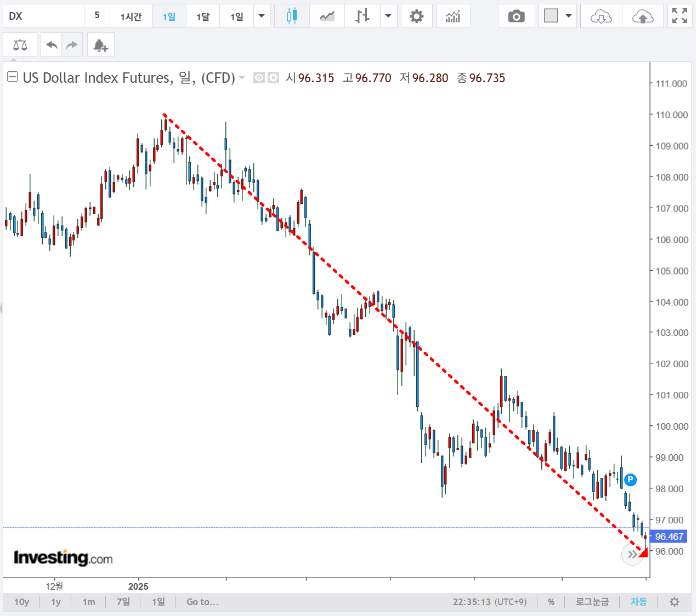Expand the time interval dropdown arrow
Screen dimensions: 697x616
click(262, 16)
